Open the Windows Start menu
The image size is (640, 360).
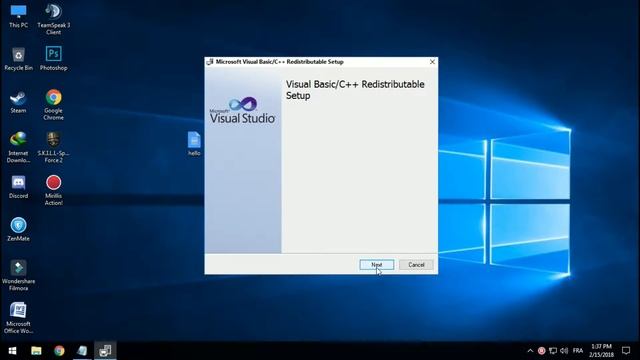pyautogui.click(x=12, y=351)
